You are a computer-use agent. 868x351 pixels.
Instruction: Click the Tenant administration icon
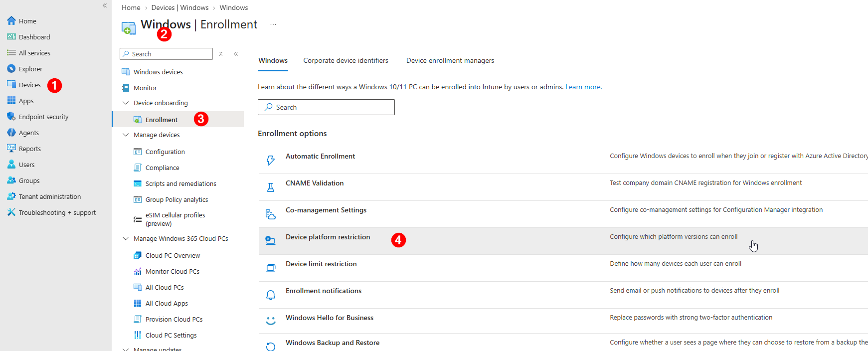coord(11,196)
